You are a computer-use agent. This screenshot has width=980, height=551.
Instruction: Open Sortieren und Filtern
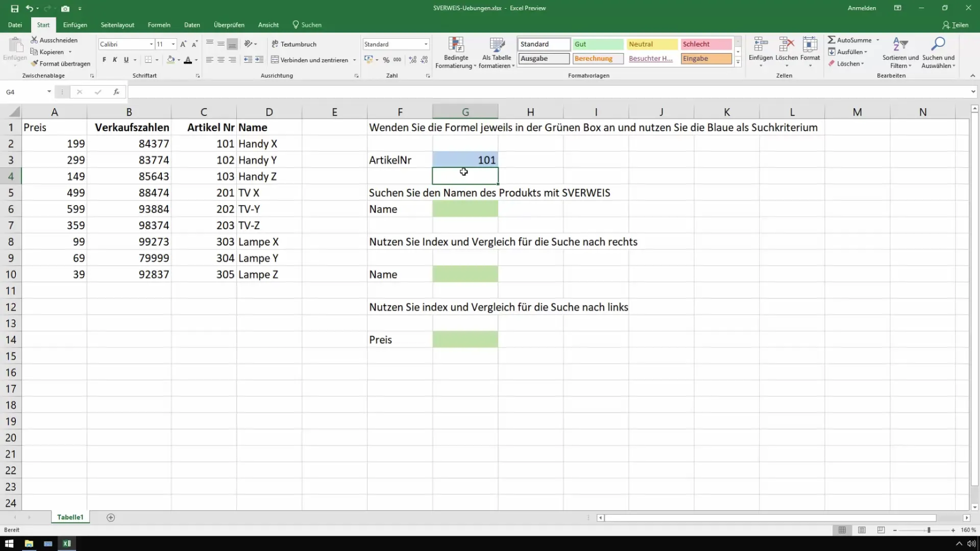[x=900, y=52]
